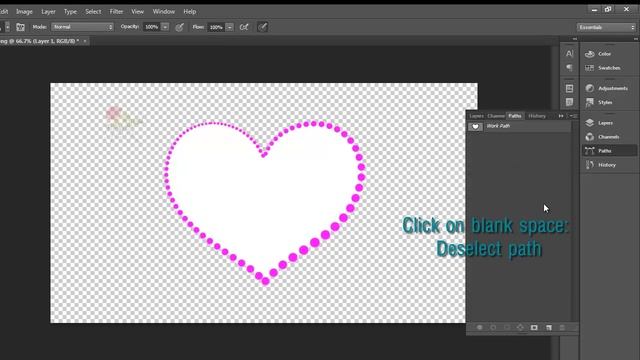Open the Flow slider arrow

pyautogui.click(x=229, y=27)
